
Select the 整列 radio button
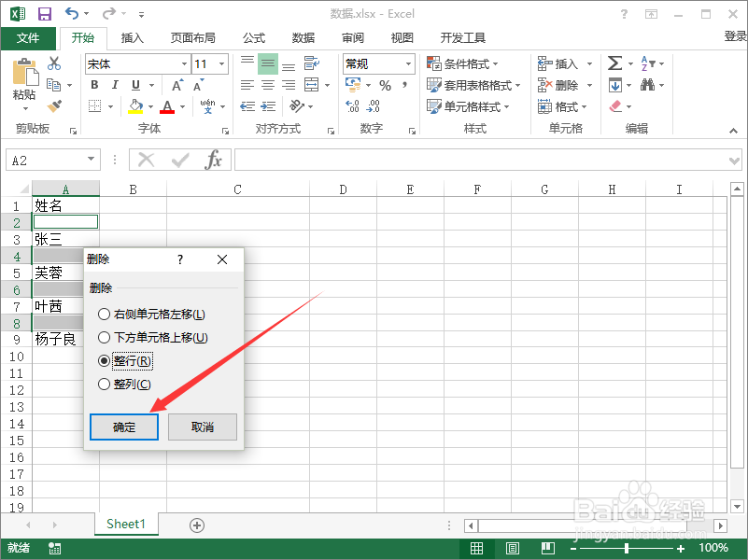coord(104,383)
